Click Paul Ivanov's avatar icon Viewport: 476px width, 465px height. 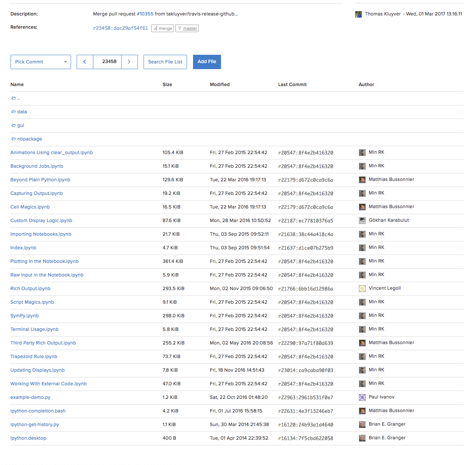[362, 397]
